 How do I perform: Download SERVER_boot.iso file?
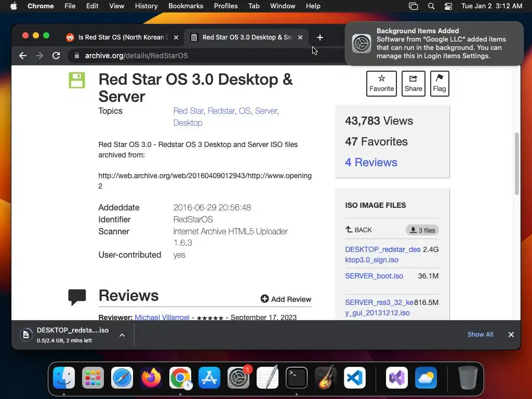pyautogui.click(x=374, y=276)
